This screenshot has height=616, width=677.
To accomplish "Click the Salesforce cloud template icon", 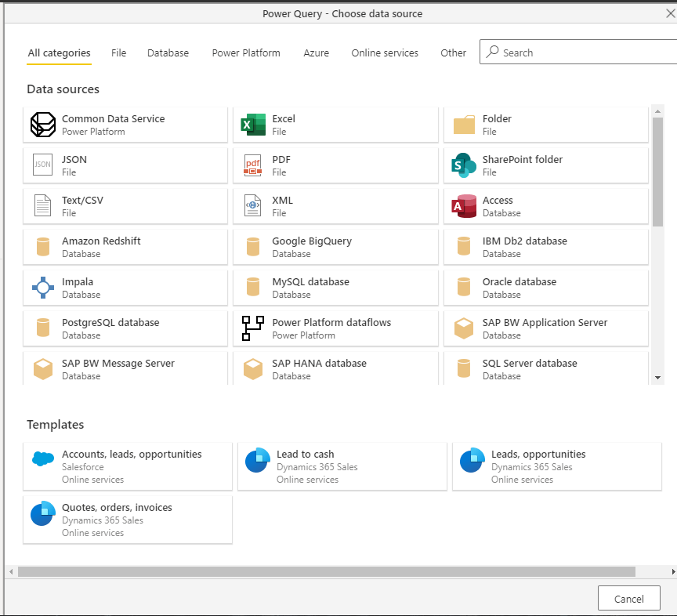I will (x=43, y=458).
